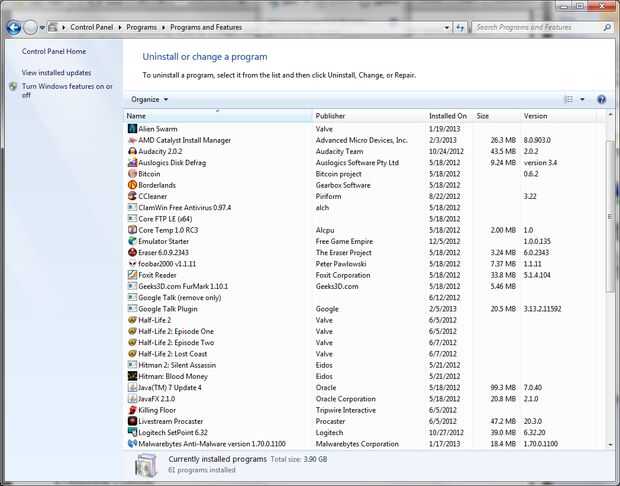Open the Organize dropdown menu
The image size is (620, 486).
[149, 99]
